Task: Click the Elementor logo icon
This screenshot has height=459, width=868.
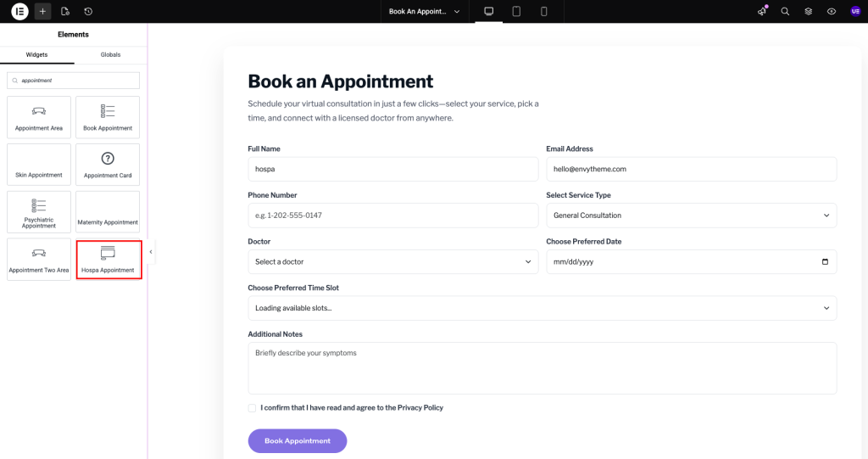Action: (x=19, y=11)
